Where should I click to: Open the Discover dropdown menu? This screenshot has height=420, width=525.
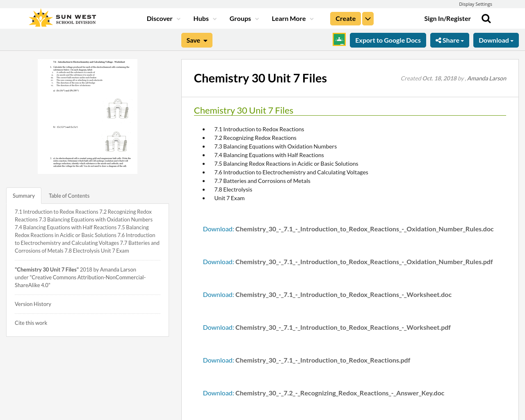[163, 19]
